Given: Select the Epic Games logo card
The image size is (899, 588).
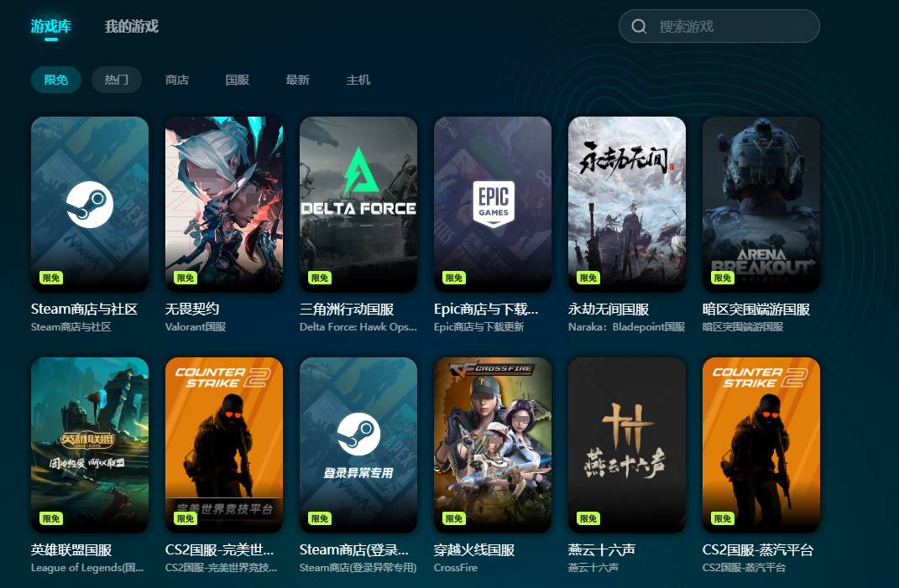Looking at the screenshot, I should pyautogui.click(x=493, y=205).
